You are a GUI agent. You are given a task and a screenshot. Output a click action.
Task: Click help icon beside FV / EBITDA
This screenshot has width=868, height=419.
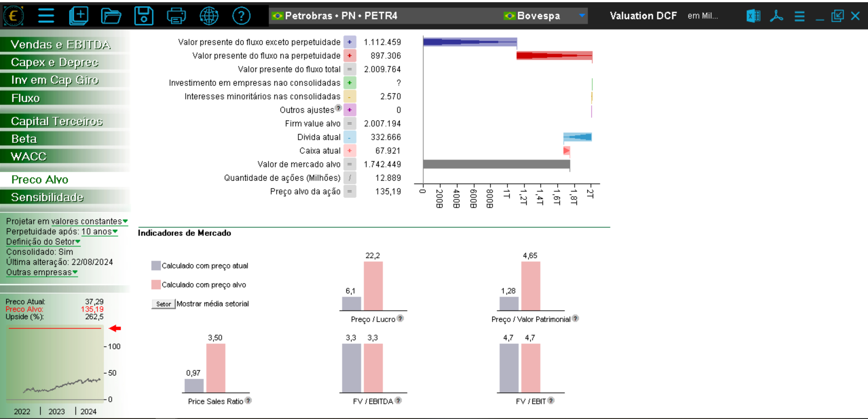[398, 400]
